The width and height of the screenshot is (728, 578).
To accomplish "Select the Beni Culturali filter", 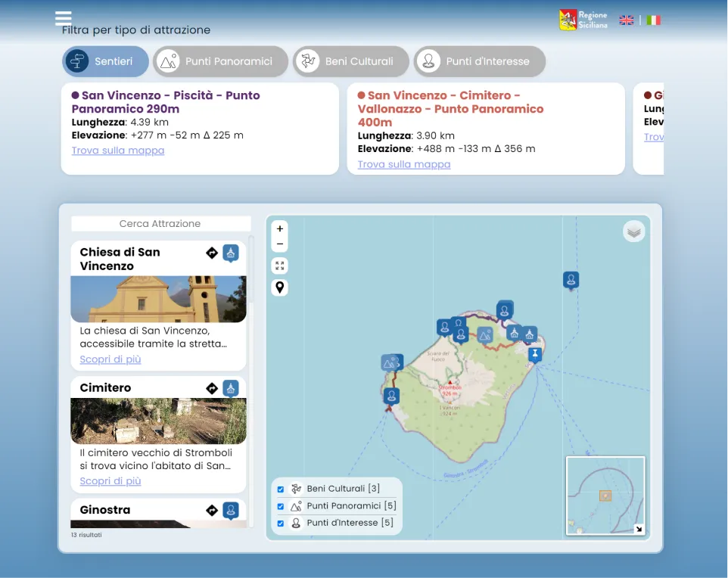I will pos(351,61).
